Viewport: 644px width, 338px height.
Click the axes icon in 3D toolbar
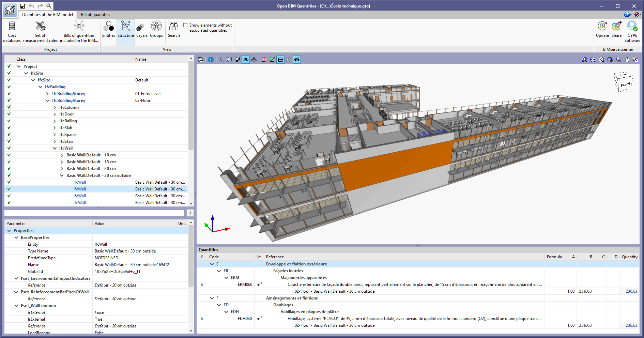click(221, 60)
